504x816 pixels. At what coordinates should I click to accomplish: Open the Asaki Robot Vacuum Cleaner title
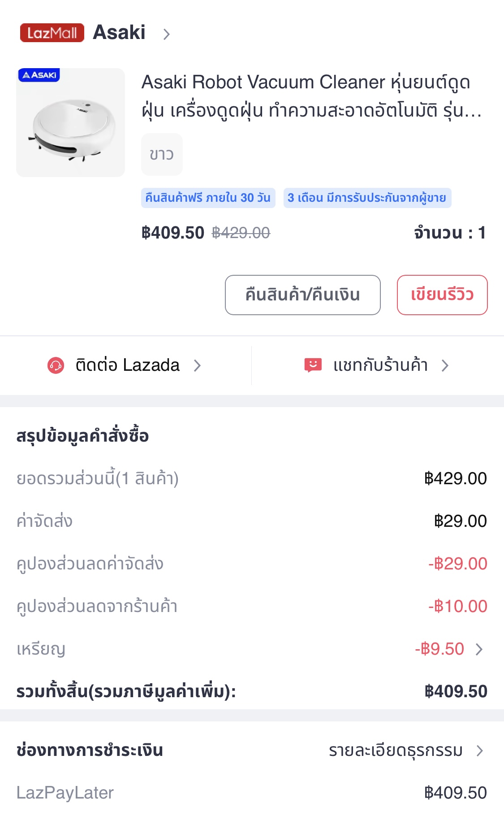pyautogui.click(x=311, y=95)
